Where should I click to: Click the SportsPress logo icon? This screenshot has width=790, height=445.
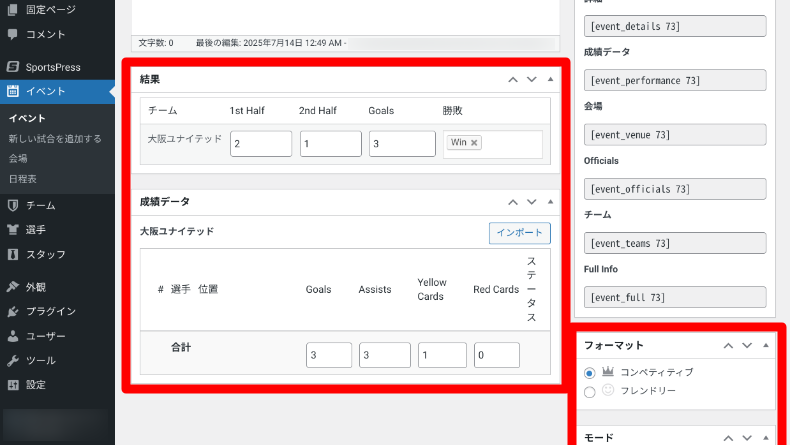(x=13, y=67)
